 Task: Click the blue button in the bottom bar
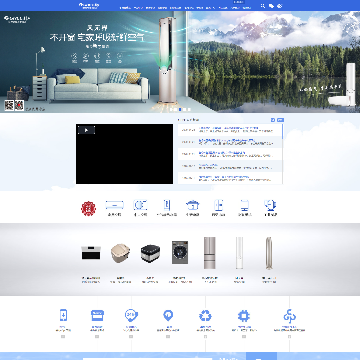coord(261,356)
